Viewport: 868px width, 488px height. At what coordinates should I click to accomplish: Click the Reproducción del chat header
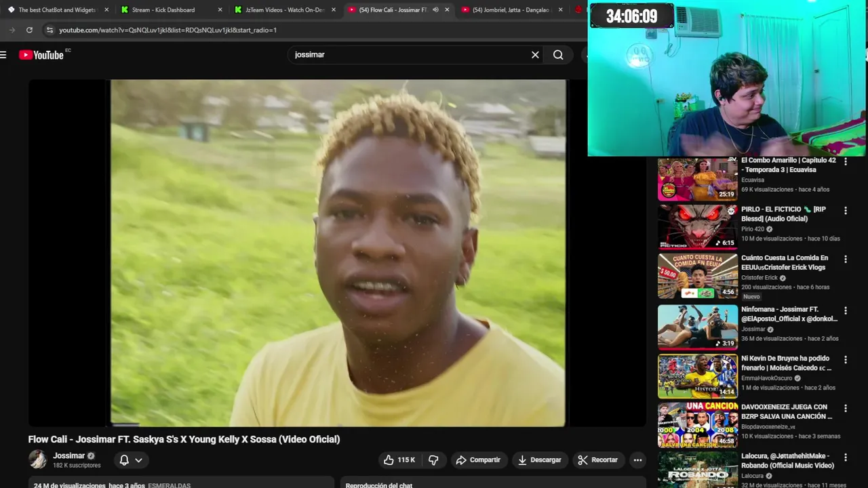[379, 485]
